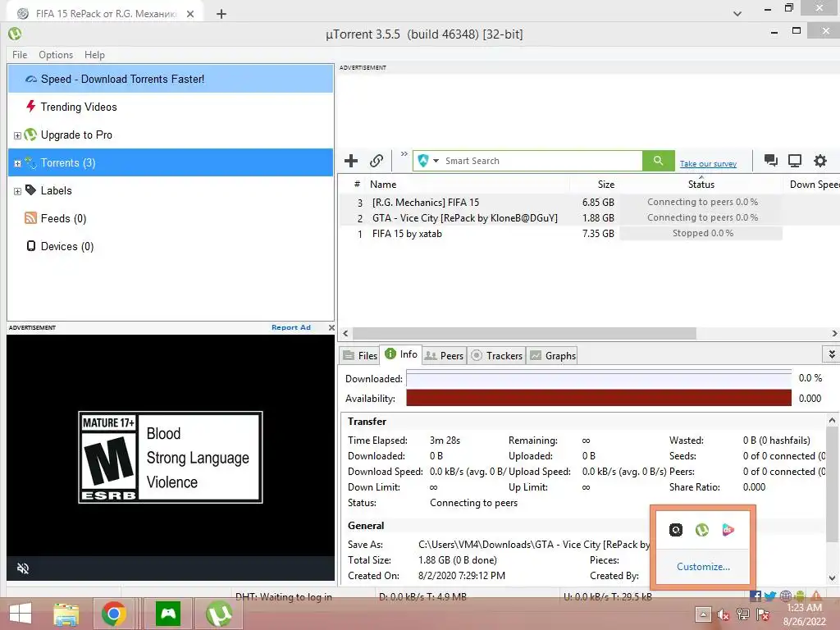Open the Help menu
Viewport: 840px width, 630px height.
[95, 55]
